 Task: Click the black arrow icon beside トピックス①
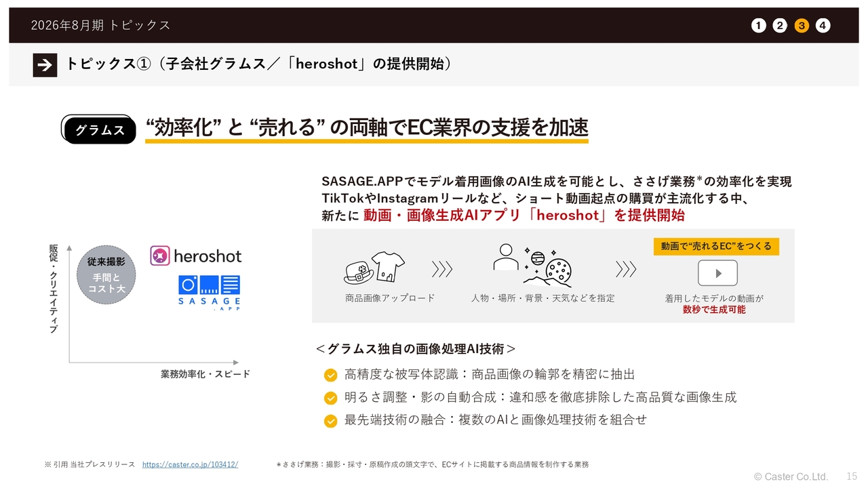pyautogui.click(x=45, y=64)
